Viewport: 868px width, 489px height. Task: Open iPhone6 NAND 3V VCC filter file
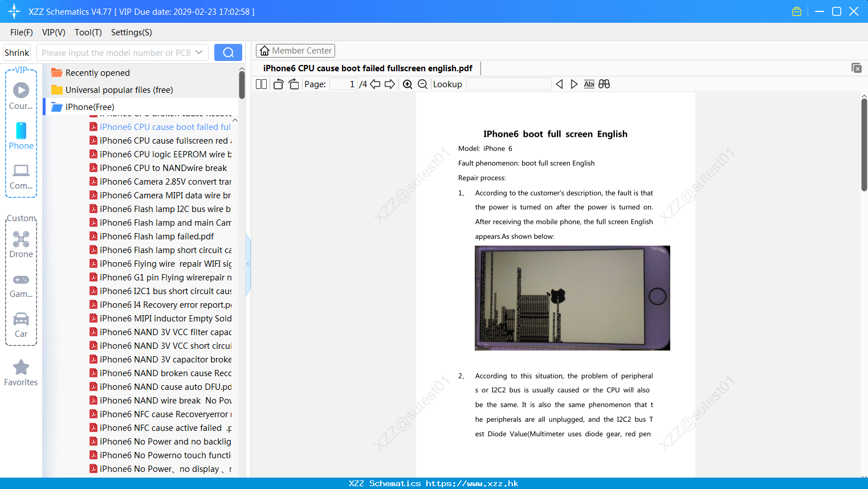pyautogui.click(x=161, y=332)
